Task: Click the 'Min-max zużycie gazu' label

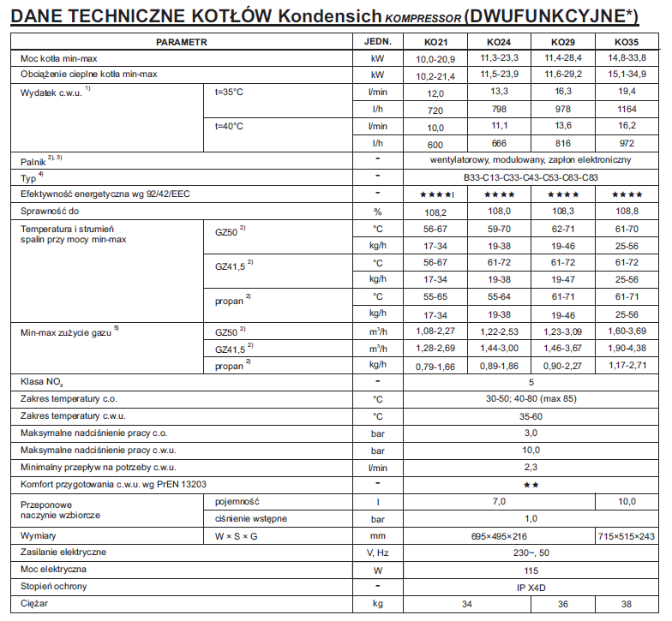Action: [66, 332]
